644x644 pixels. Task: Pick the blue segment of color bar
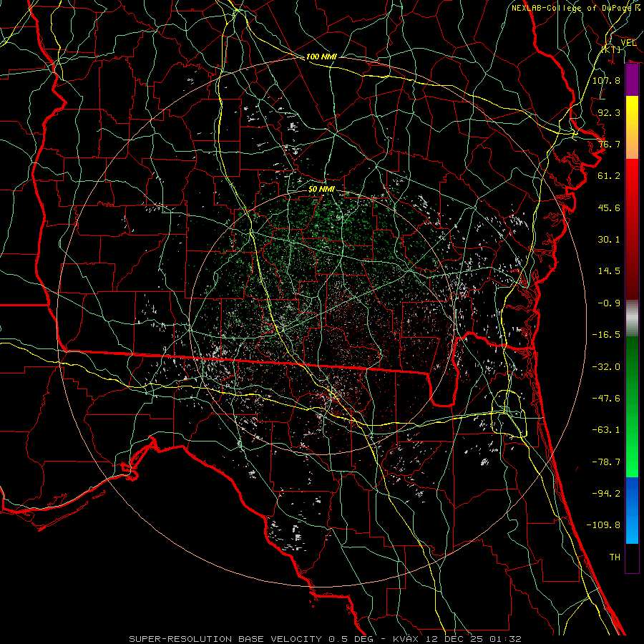[632, 510]
